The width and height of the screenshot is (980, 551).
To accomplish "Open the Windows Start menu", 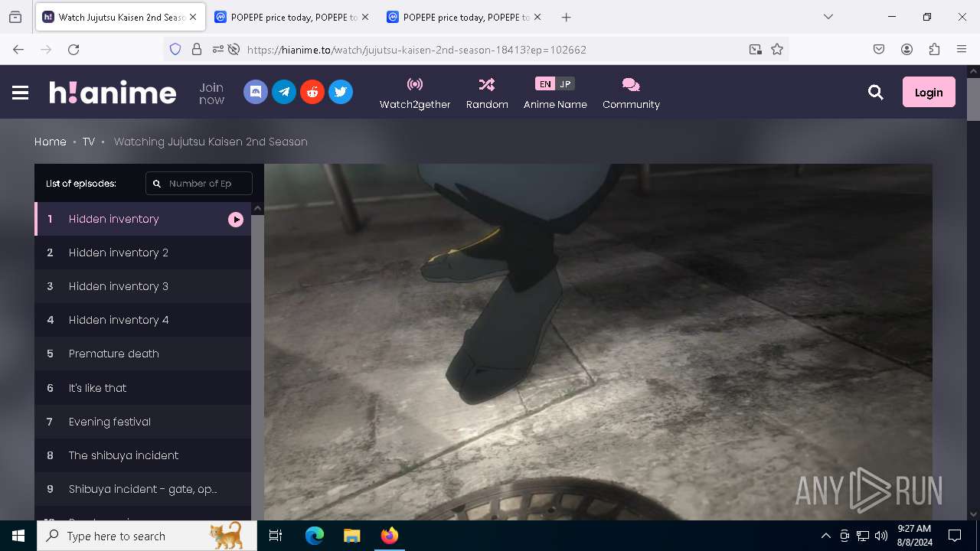I will [18, 536].
